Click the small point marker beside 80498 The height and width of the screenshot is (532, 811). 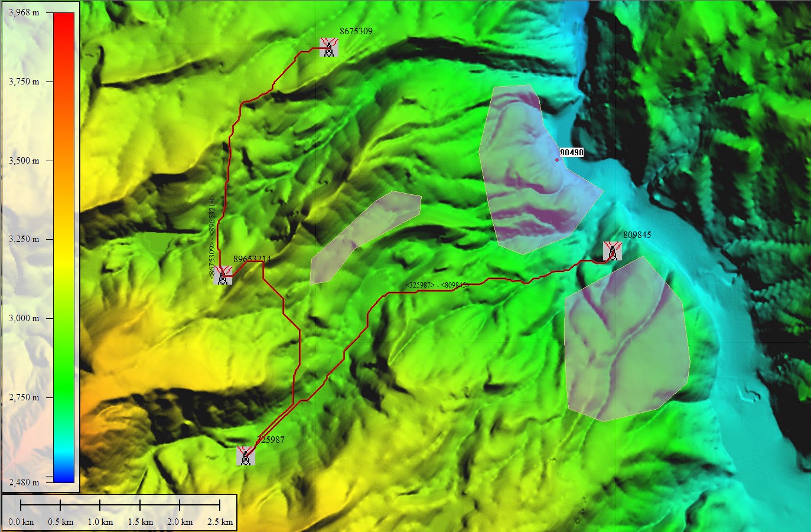pyautogui.click(x=556, y=159)
